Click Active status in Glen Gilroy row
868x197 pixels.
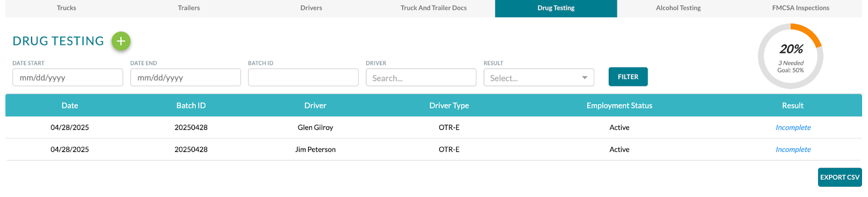[x=620, y=128]
